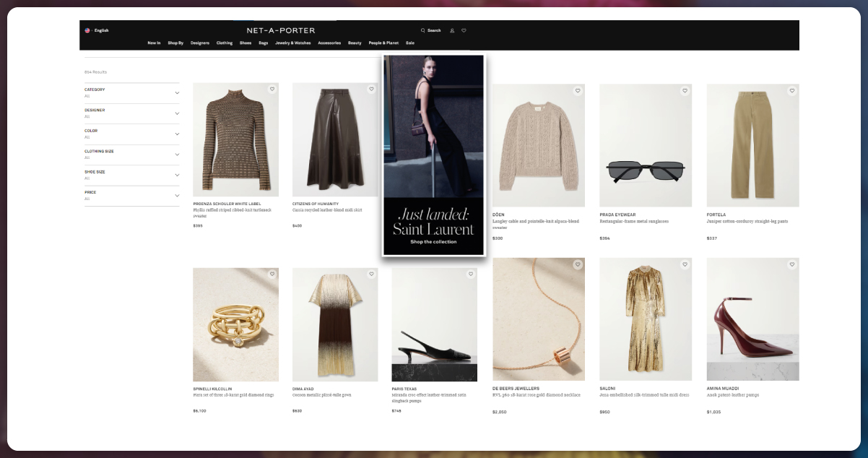Screen dimensions: 868x458
Task: Open the account profile icon
Action: click(452, 30)
